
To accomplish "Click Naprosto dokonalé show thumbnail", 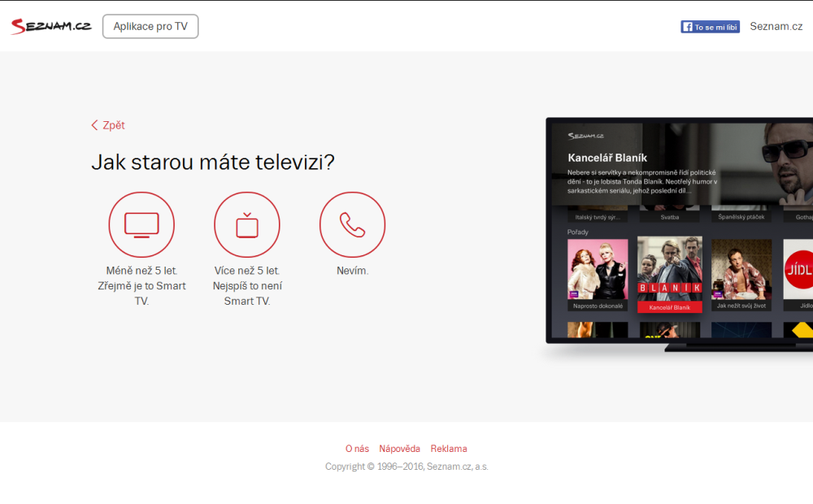I will 598,269.
